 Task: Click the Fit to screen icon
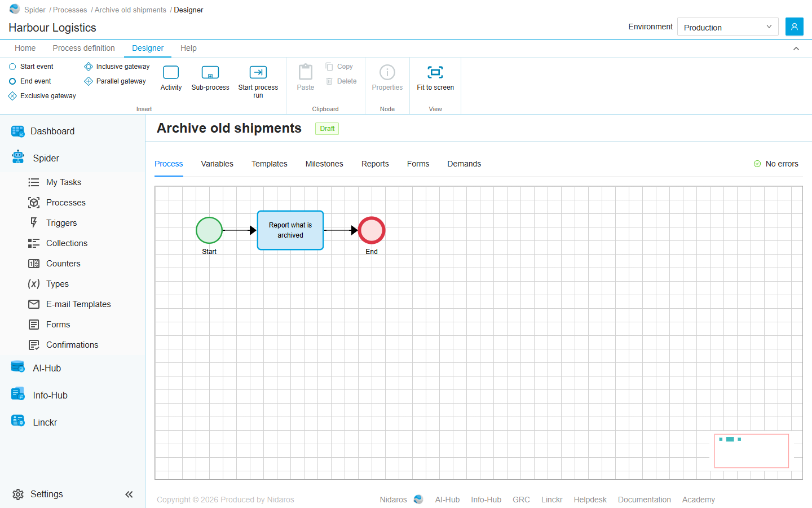(x=435, y=72)
